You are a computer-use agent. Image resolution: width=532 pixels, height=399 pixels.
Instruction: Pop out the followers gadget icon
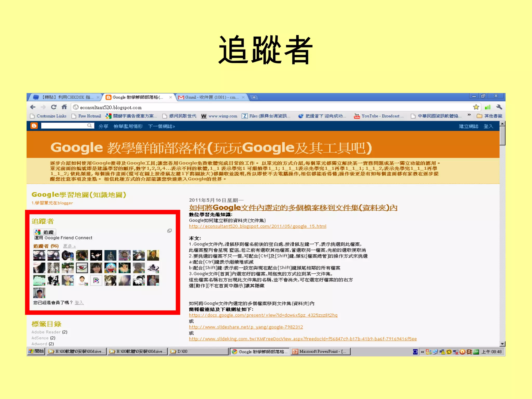click(169, 231)
